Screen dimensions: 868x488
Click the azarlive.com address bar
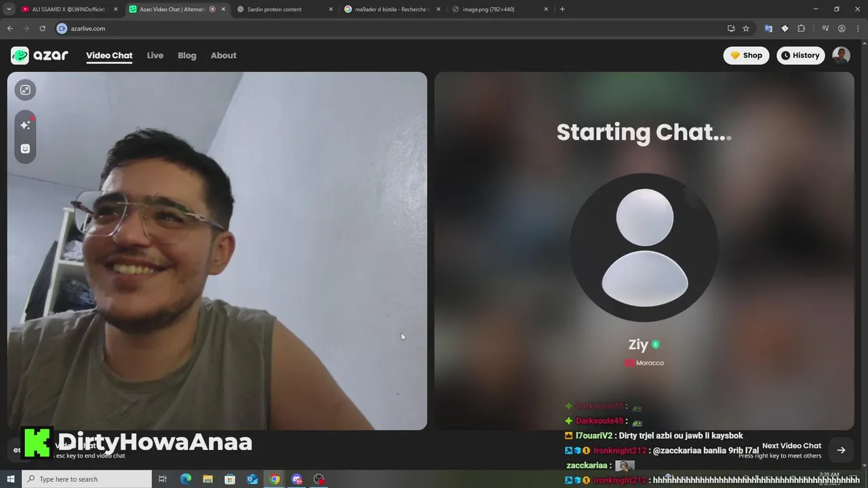coord(387,28)
